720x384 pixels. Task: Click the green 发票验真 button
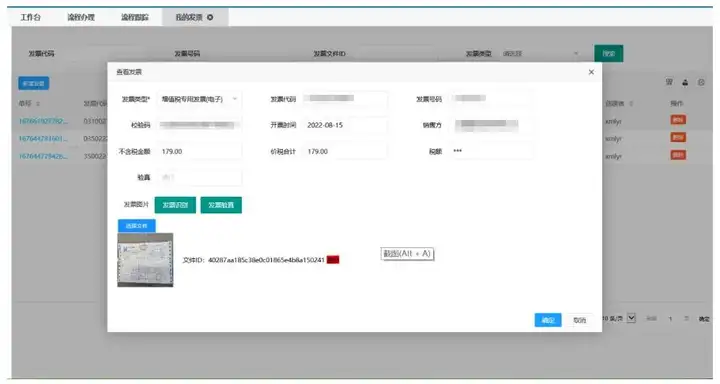(x=221, y=205)
